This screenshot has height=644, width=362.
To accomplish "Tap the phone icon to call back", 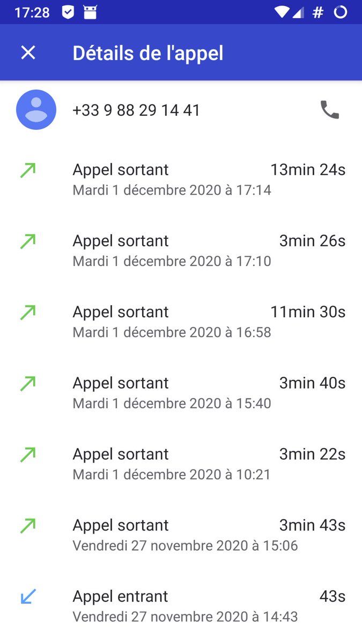I will [x=329, y=110].
